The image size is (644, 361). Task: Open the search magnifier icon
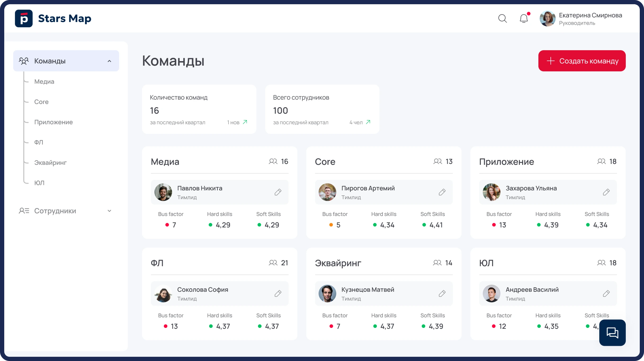click(x=502, y=19)
